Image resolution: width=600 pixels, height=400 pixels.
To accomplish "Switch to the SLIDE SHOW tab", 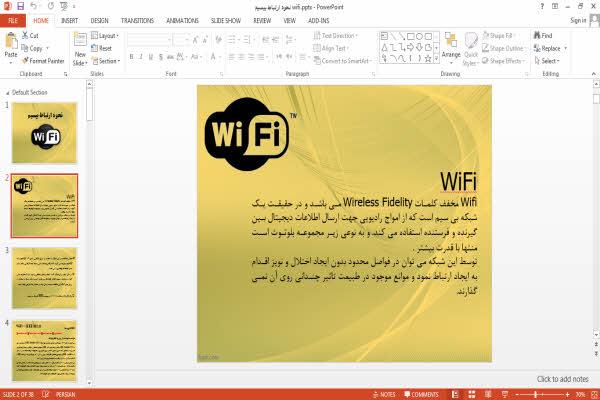I will pyautogui.click(x=226, y=20).
